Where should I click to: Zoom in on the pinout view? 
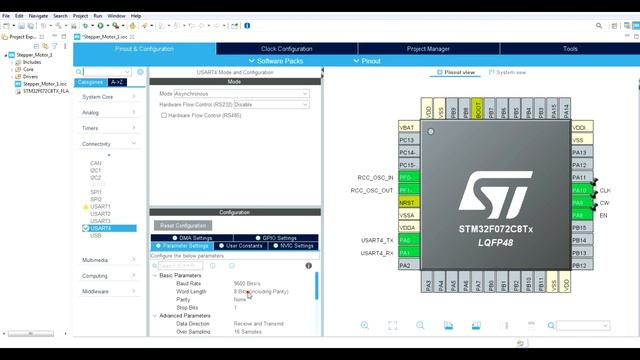(364, 325)
